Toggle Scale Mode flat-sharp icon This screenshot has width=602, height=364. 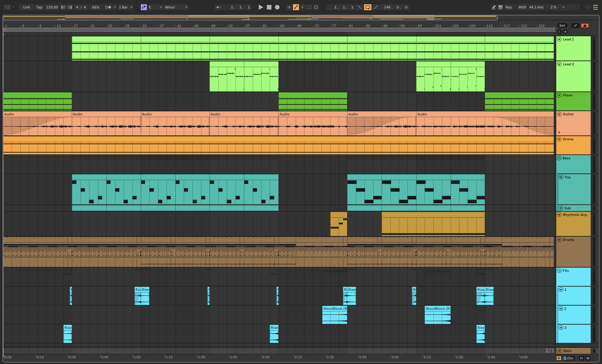(x=144, y=7)
